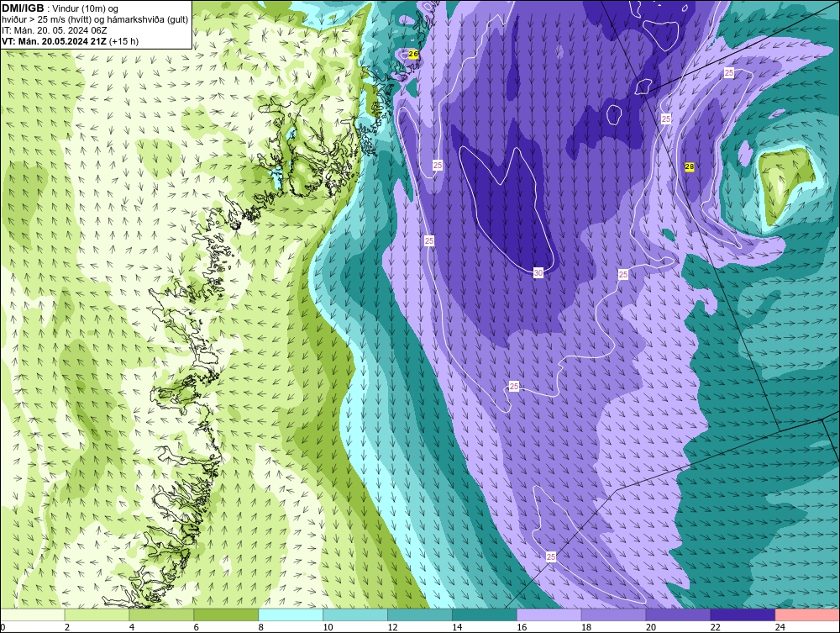Click the '30' gust contour label
840x633 pixels.
(x=538, y=273)
